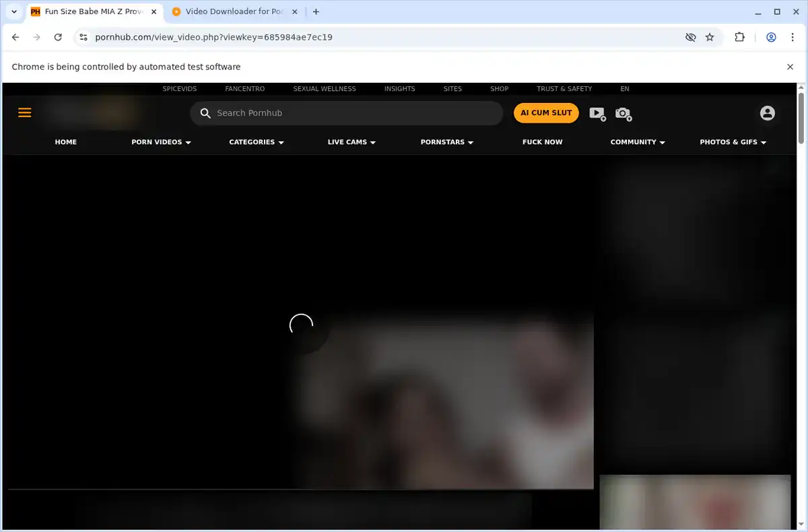Click the upload photo camera icon
The image size is (808, 532).
point(624,113)
